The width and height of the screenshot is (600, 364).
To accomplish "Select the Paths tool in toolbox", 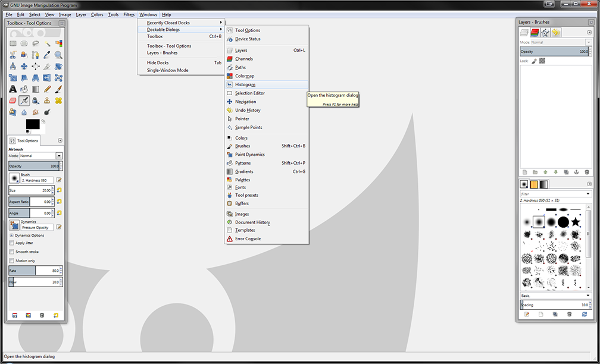I will pyautogui.click(x=36, y=55).
